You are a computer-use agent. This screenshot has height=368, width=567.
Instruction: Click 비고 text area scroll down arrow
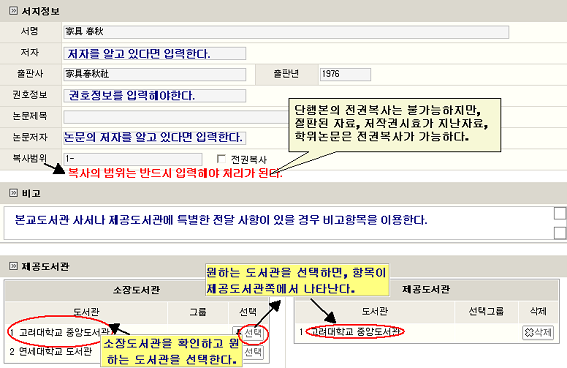[x=560, y=233]
